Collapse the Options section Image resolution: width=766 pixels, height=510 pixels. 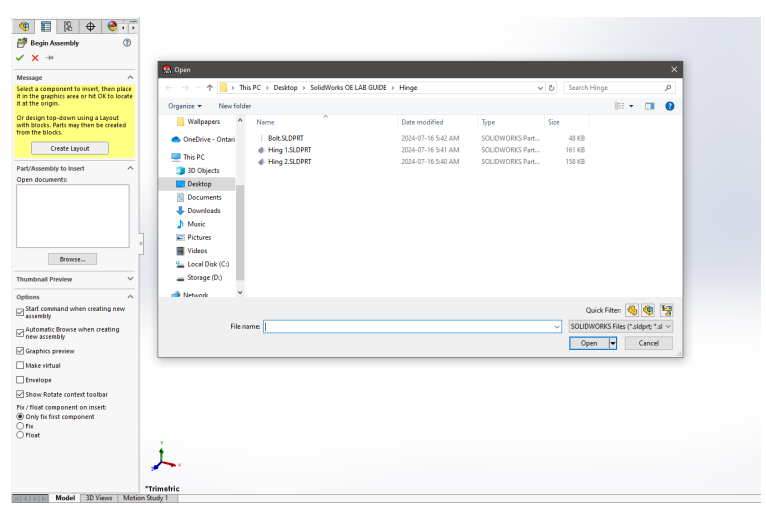pyautogui.click(x=130, y=297)
